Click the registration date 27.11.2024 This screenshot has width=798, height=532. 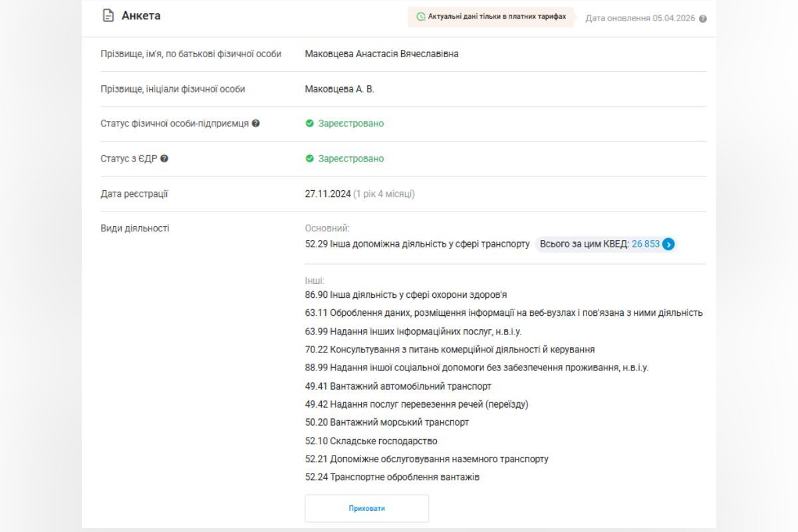click(x=327, y=194)
